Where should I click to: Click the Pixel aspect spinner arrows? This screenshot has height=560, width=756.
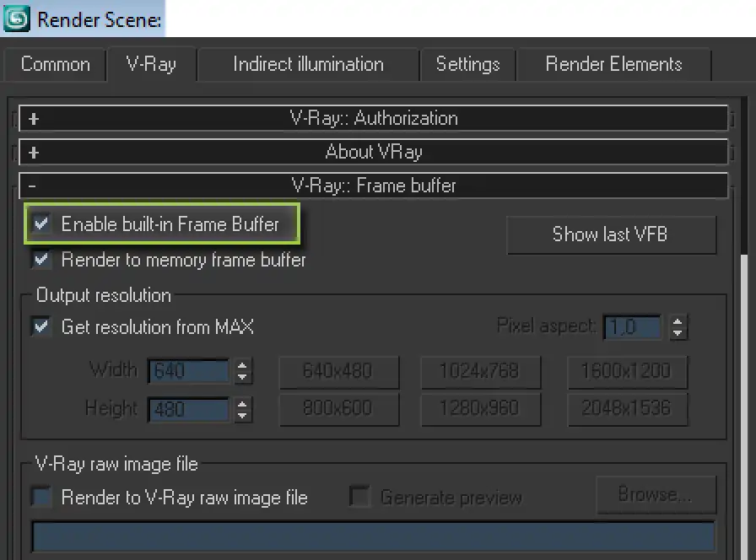678,327
